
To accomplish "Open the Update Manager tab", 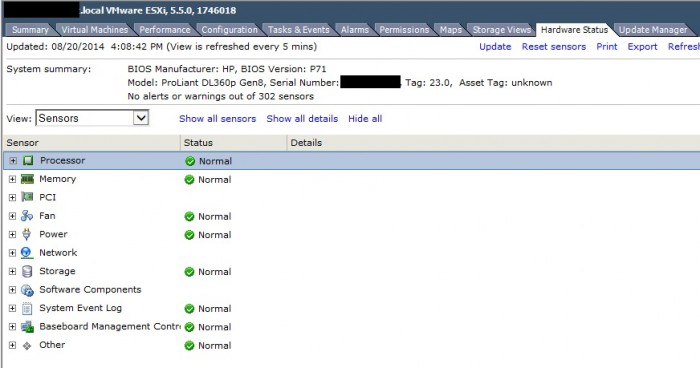I will 653,30.
